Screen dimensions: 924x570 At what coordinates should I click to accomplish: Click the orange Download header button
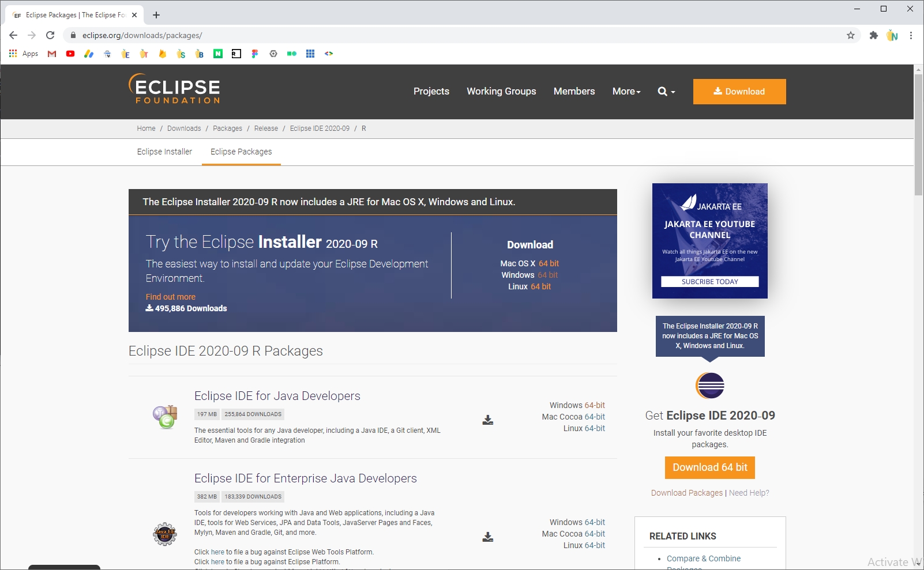(739, 92)
